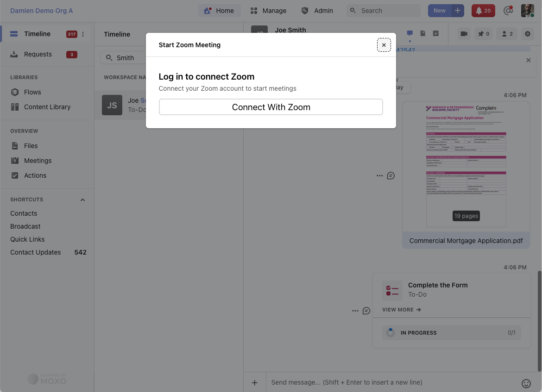The image size is (542, 392).
Task: Open the mentions @ icon
Action: click(x=508, y=11)
